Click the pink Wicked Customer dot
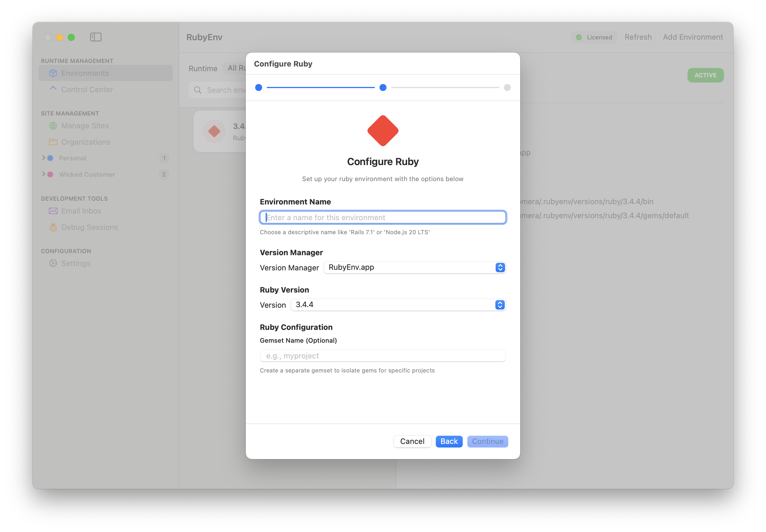Screen dimensions: 766x532 (x=51, y=174)
